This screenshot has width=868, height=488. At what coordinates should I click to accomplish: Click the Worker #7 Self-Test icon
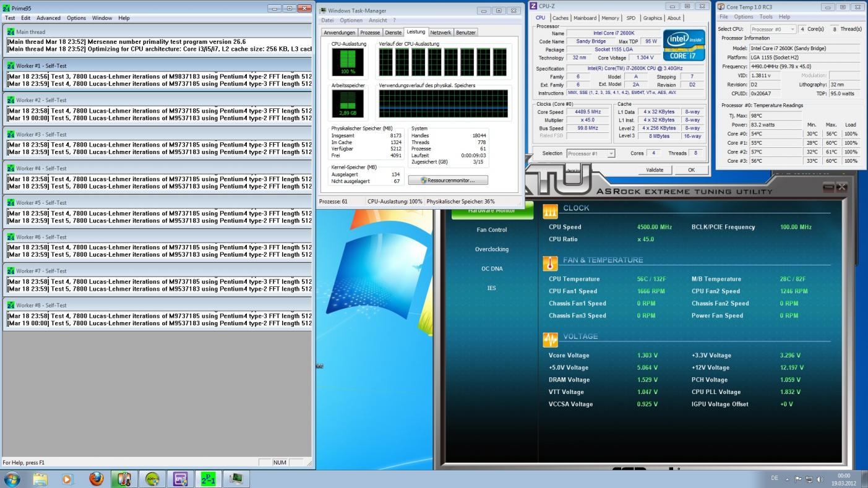(x=11, y=271)
